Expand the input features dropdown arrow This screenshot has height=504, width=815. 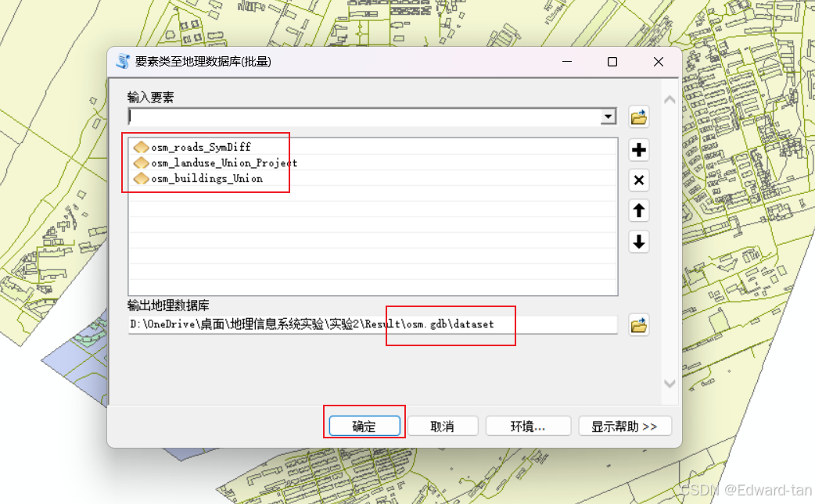tap(608, 116)
